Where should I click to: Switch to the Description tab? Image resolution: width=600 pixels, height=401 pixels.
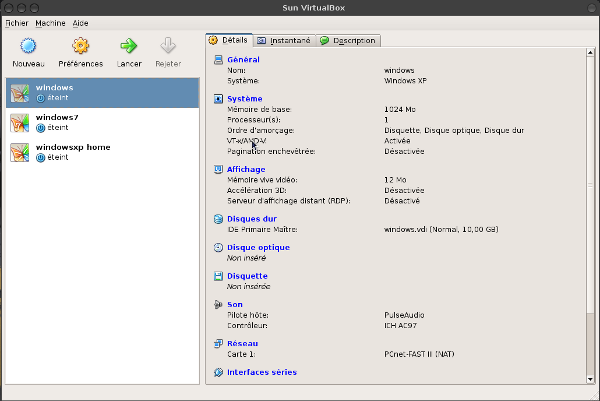[348, 41]
